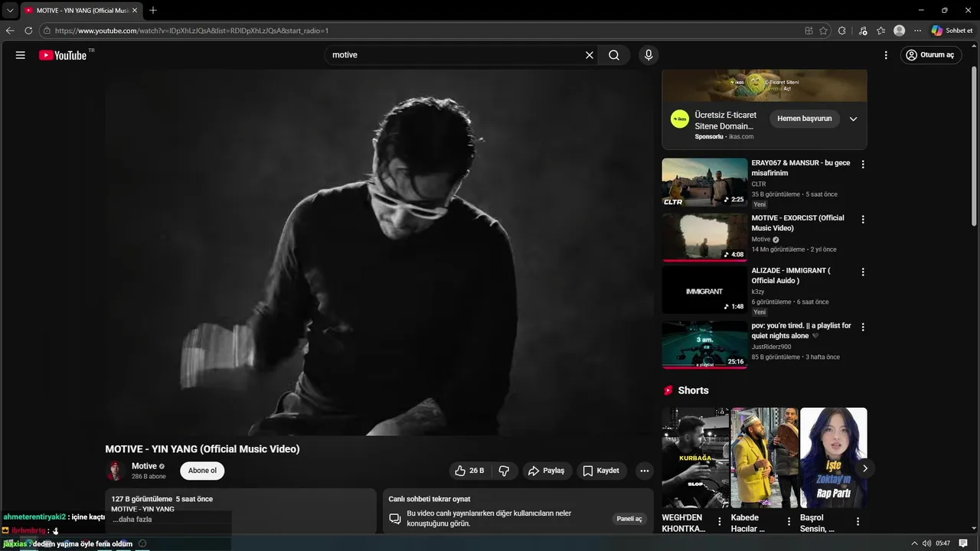Click Kaydet save button
Viewport: 980px width, 551px height.
point(602,471)
